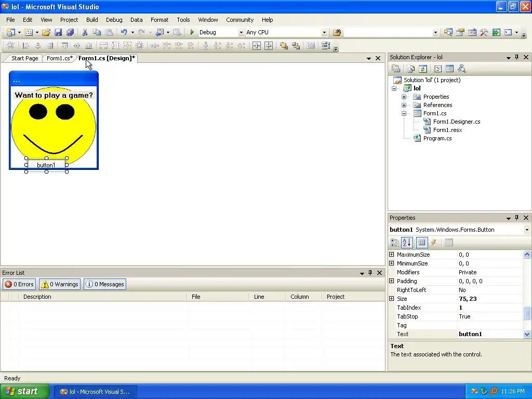Click Center Vertically layout icon
This screenshot has width=532, height=399.
[x=269, y=46]
